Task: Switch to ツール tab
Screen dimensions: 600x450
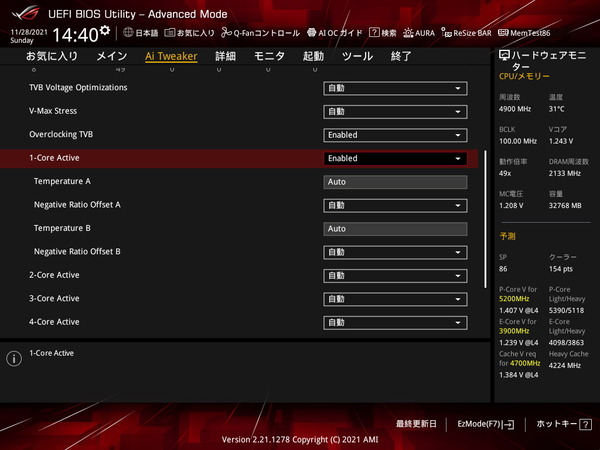Action: [357, 56]
